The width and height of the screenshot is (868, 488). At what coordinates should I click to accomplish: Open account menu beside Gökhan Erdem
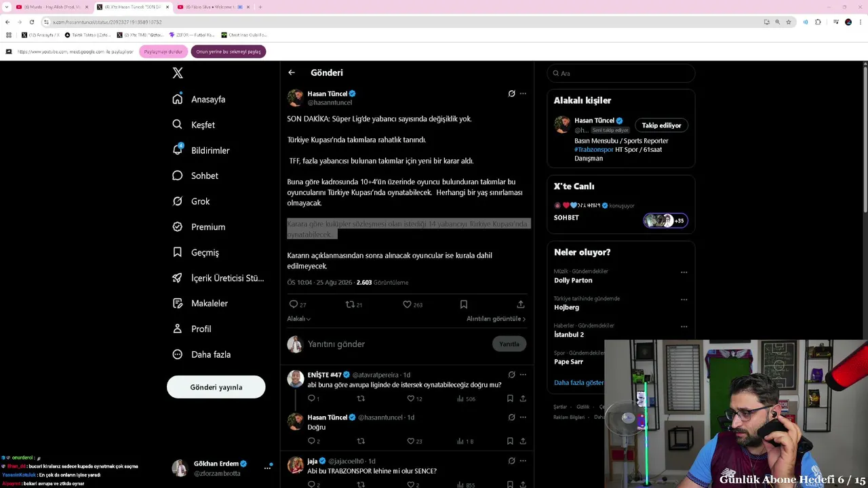click(x=267, y=468)
